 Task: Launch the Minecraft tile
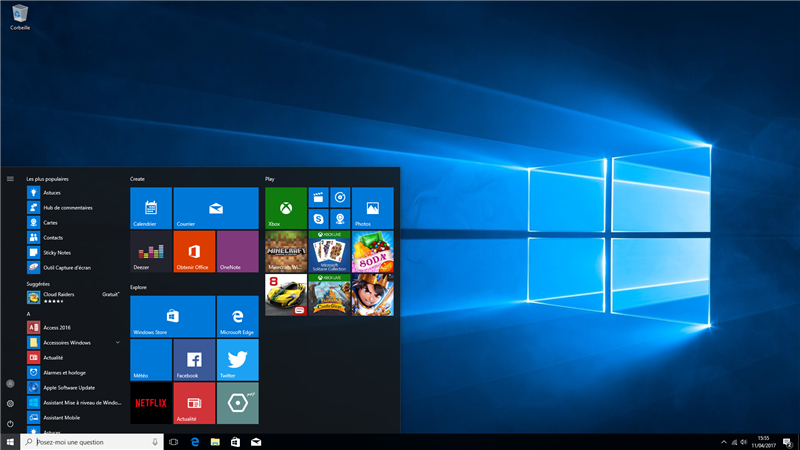(286, 252)
